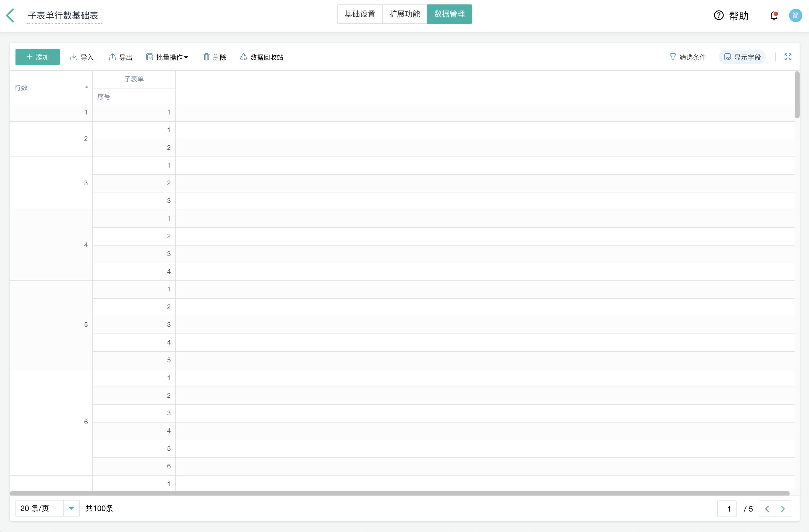The image size is (809, 532).
Task: Open the 筛选条件 filter panel
Action: (687, 57)
